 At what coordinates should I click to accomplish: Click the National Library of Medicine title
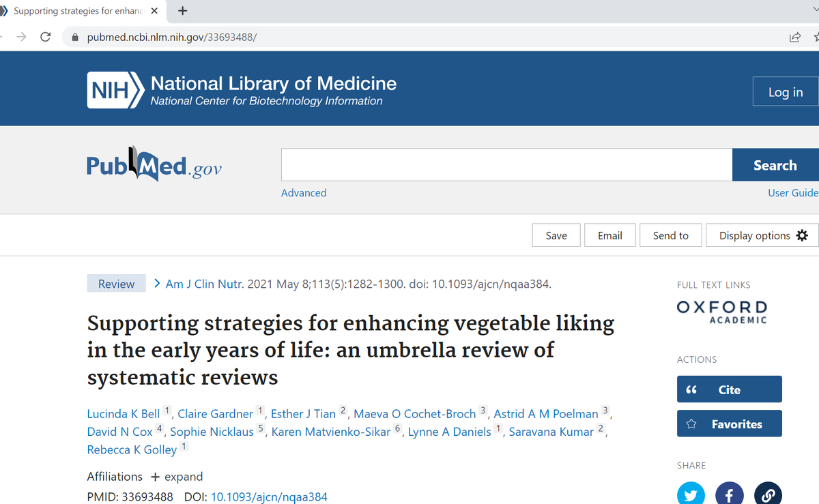click(x=273, y=83)
